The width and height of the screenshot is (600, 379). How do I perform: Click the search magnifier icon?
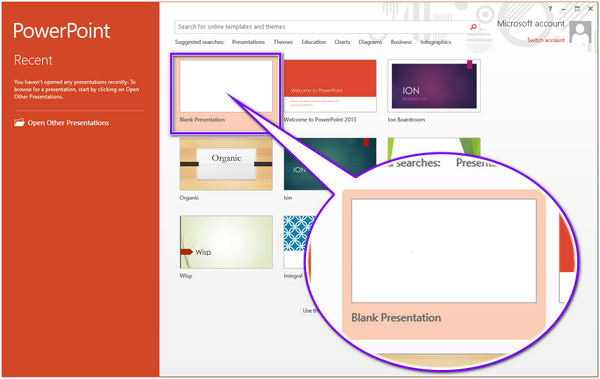coord(473,27)
